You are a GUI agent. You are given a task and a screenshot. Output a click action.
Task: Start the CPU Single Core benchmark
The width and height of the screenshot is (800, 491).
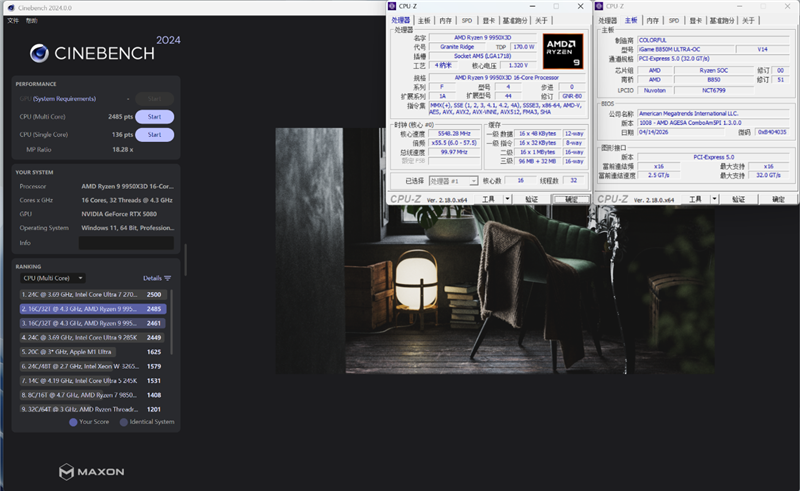click(x=155, y=135)
